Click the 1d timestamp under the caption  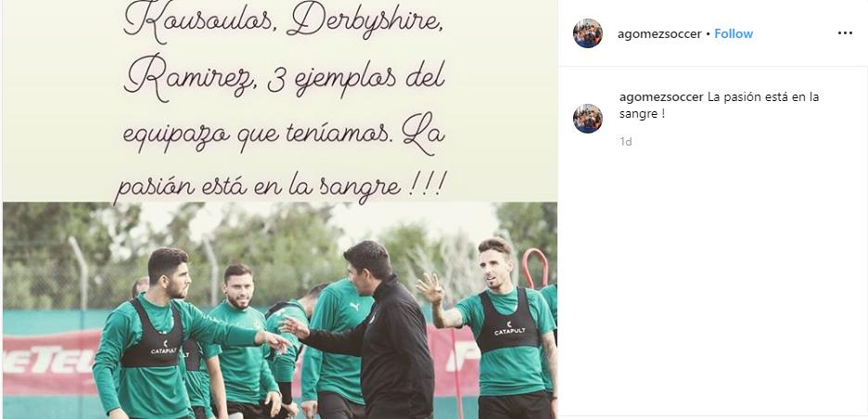626,142
